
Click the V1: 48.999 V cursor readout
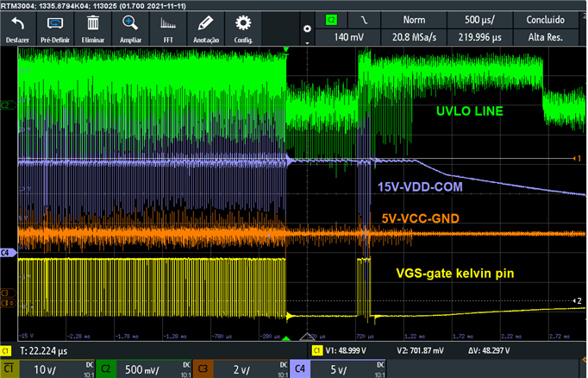[346, 350]
